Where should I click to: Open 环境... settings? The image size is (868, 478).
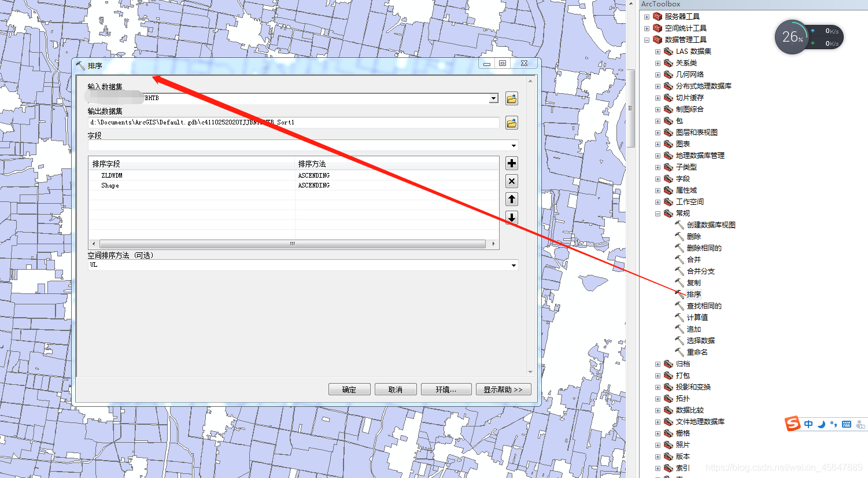446,389
